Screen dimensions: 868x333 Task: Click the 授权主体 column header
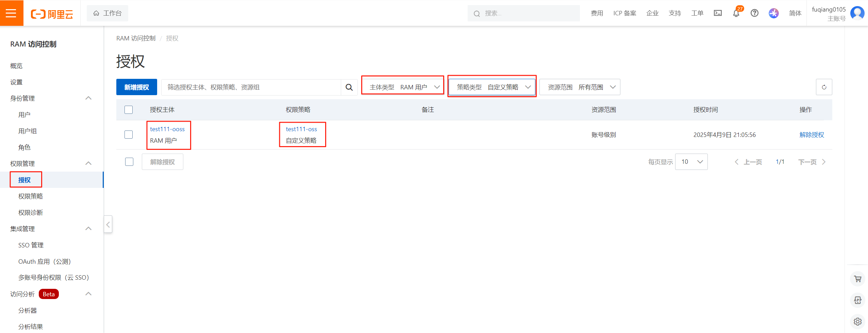point(162,110)
